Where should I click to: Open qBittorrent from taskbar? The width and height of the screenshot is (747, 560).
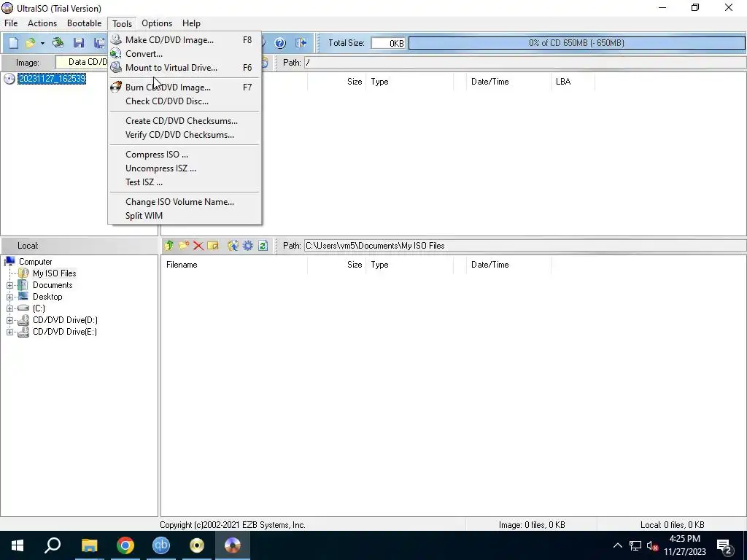coord(161,545)
